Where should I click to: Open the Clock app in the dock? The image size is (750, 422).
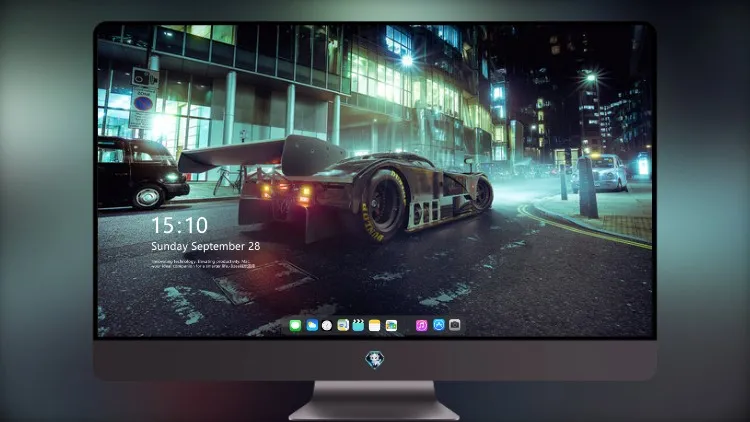point(327,325)
